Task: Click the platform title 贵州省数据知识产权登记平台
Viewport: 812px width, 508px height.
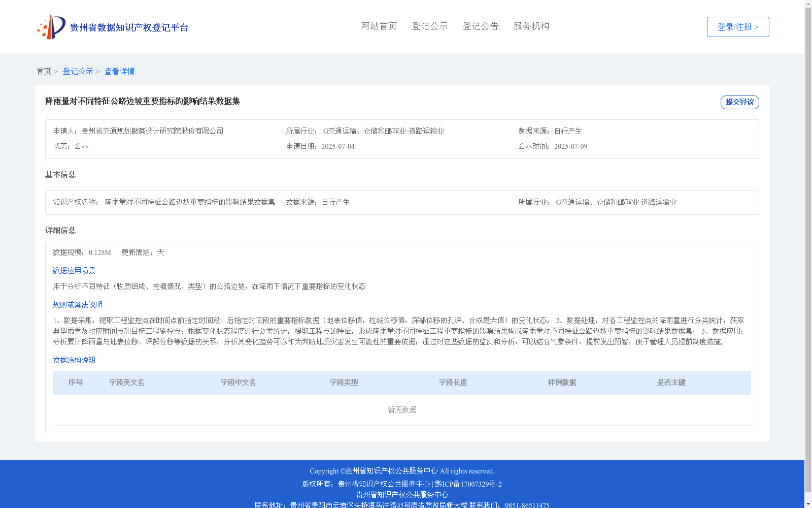Action: tap(129, 27)
